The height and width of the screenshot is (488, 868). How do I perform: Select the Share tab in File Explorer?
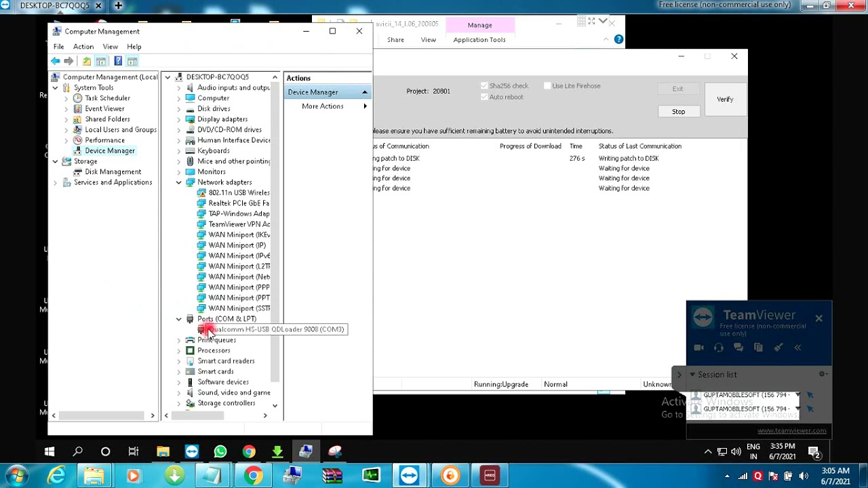tap(395, 39)
